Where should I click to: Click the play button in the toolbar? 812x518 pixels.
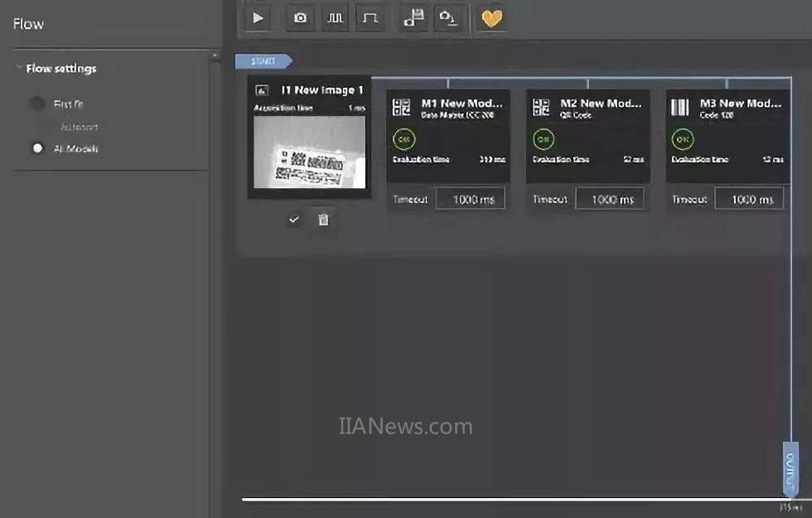tap(258, 18)
